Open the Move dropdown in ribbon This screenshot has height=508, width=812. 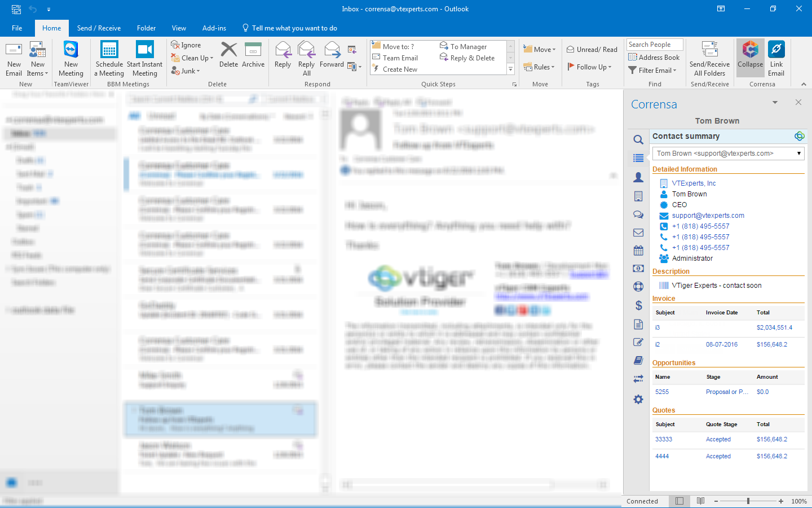pyautogui.click(x=539, y=50)
